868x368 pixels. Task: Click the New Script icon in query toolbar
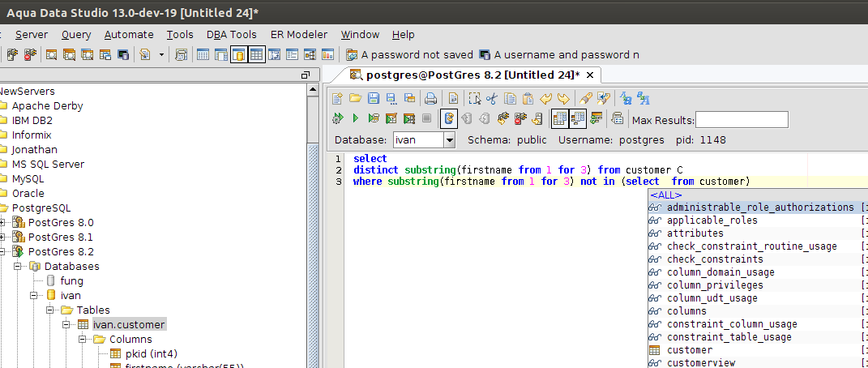(337, 99)
